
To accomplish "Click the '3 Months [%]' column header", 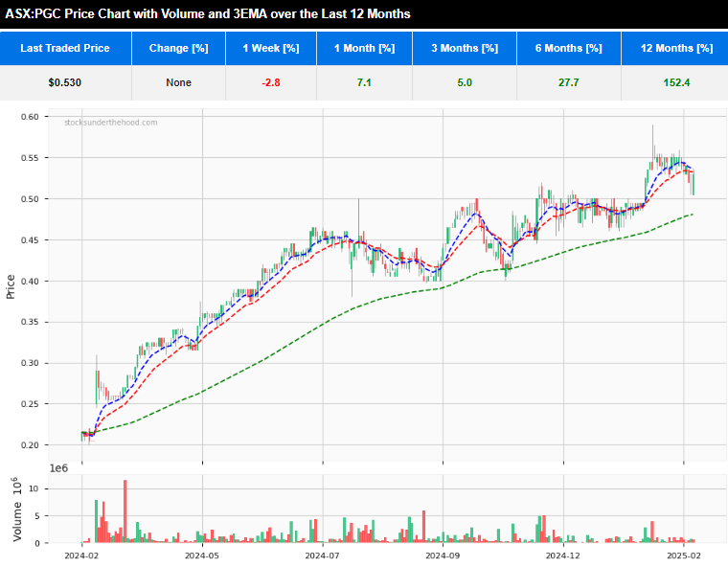I will (465, 48).
